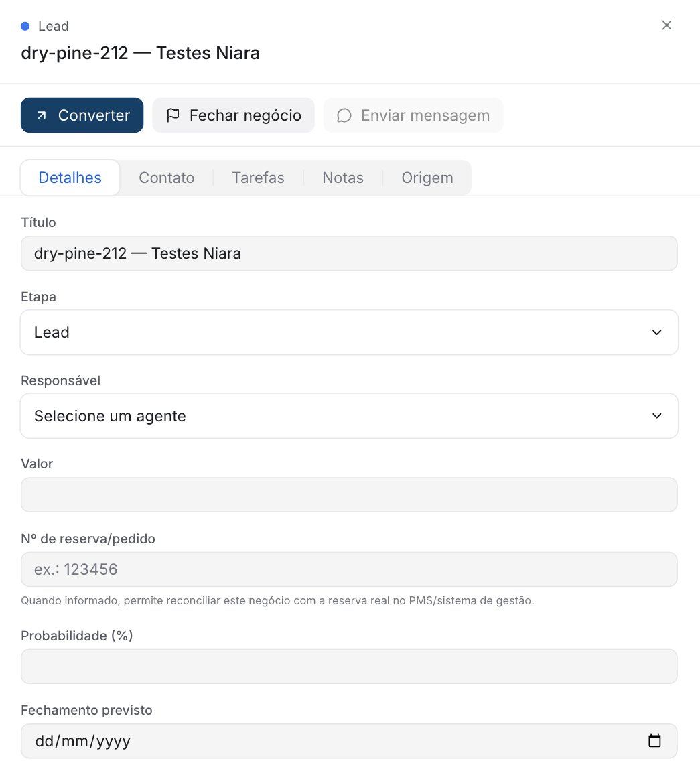Focus the Valor input field
This screenshot has width=700, height=769.
pyautogui.click(x=349, y=495)
